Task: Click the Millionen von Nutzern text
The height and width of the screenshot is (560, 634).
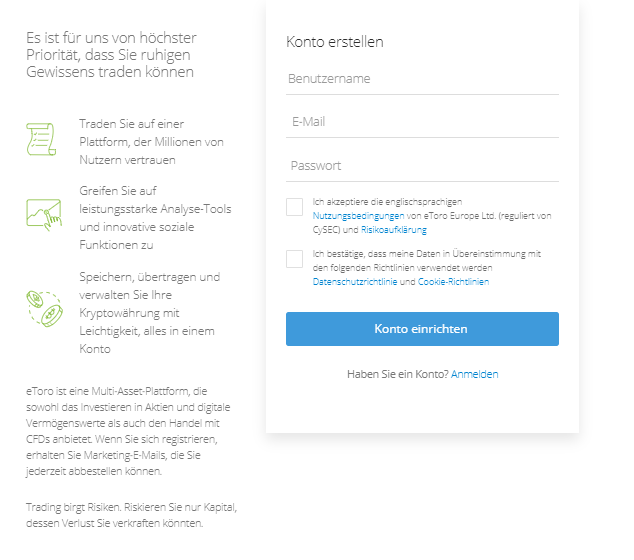Action: (151, 141)
